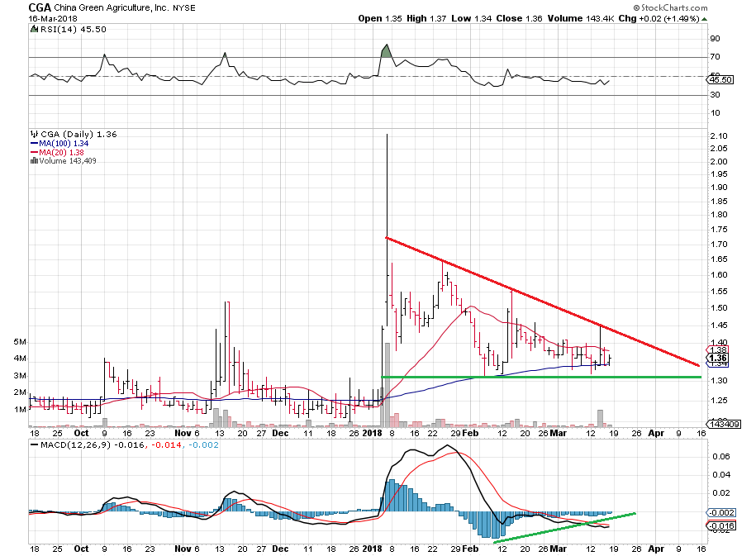756x556 pixels.
Task: Click the 30 oversold level label
Action: 715,94
